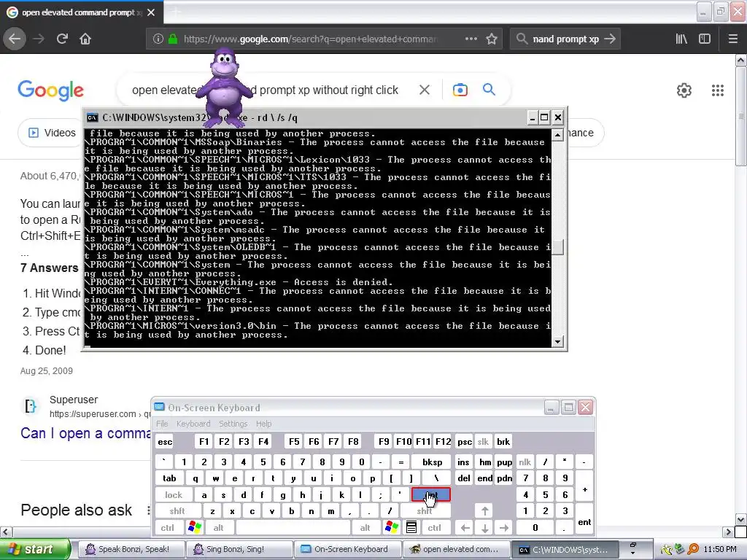Open Google apps grid icon

718,90
